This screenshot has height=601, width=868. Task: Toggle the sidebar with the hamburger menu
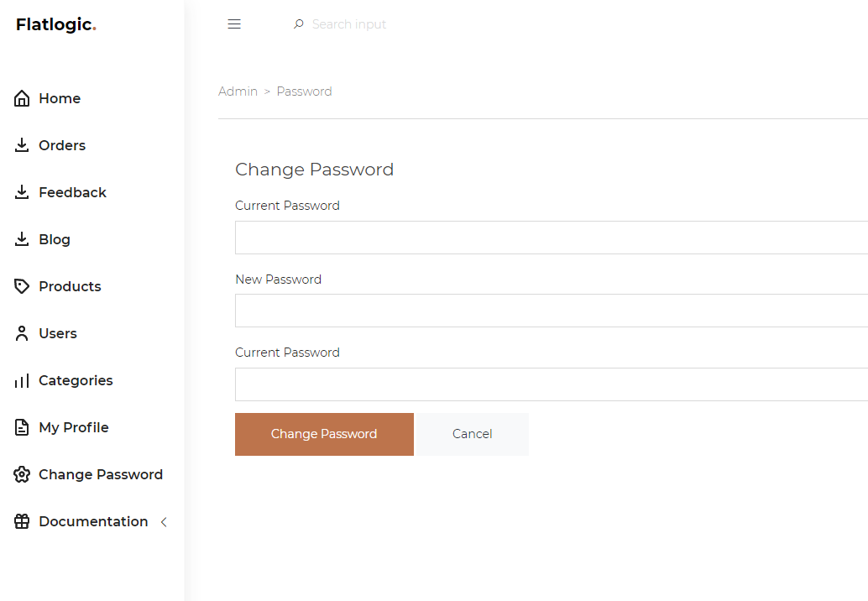pyautogui.click(x=234, y=24)
